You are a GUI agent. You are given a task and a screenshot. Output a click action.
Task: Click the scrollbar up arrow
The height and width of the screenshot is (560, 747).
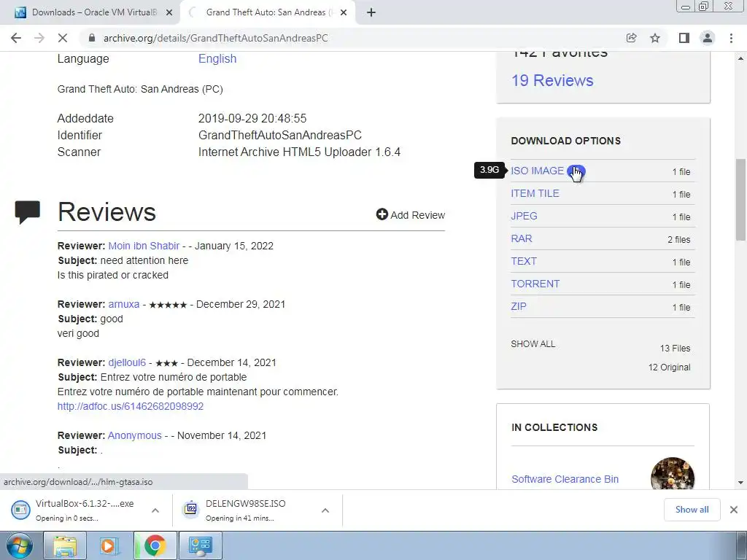click(740, 58)
